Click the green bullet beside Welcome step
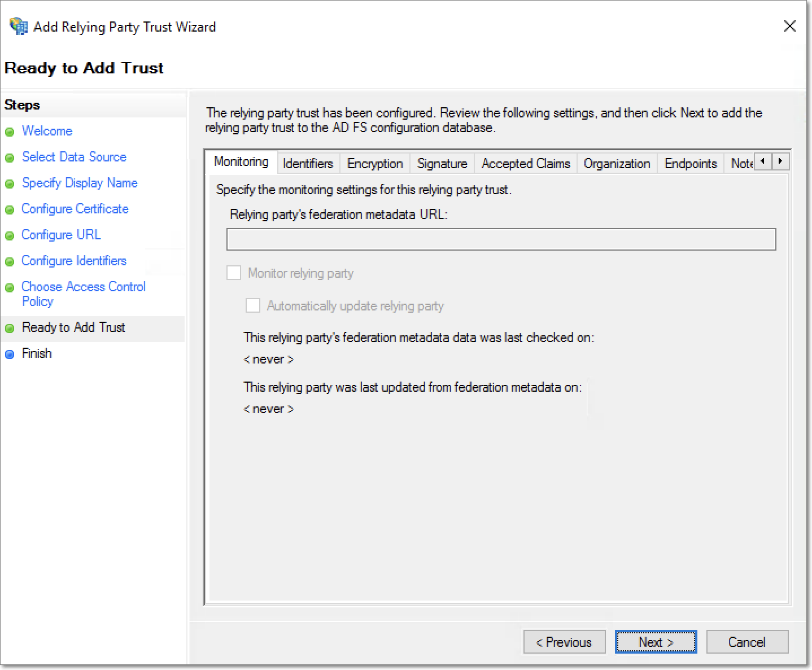Image resolution: width=812 pixels, height=670 pixels. click(x=10, y=132)
